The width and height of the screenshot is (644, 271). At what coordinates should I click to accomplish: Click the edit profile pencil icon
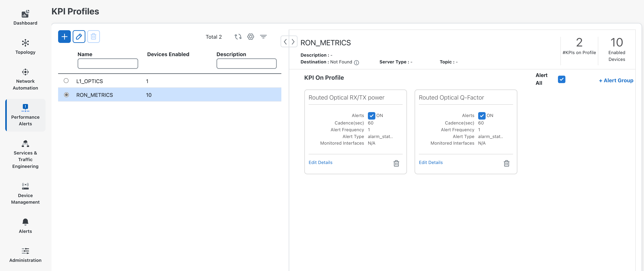click(79, 36)
